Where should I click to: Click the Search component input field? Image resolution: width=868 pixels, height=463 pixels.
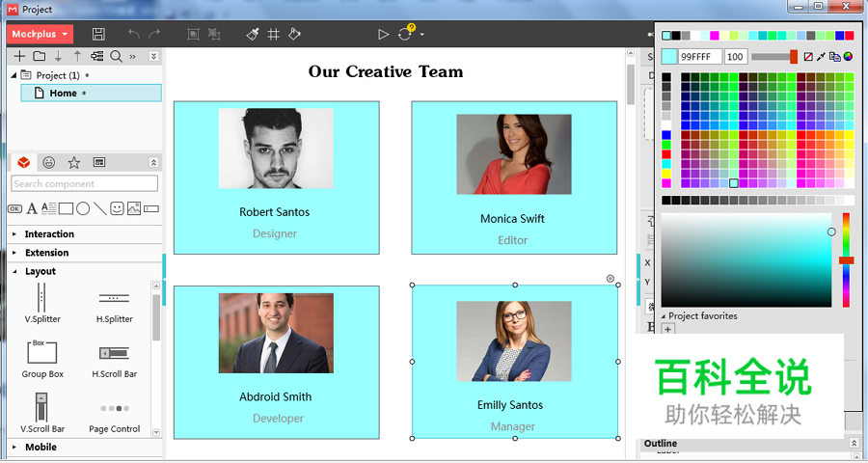click(x=85, y=183)
